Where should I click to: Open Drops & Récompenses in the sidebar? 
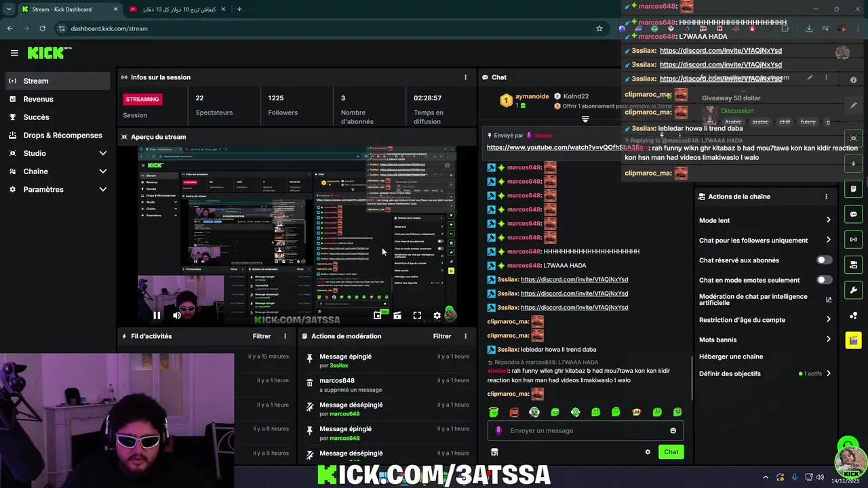click(58, 136)
